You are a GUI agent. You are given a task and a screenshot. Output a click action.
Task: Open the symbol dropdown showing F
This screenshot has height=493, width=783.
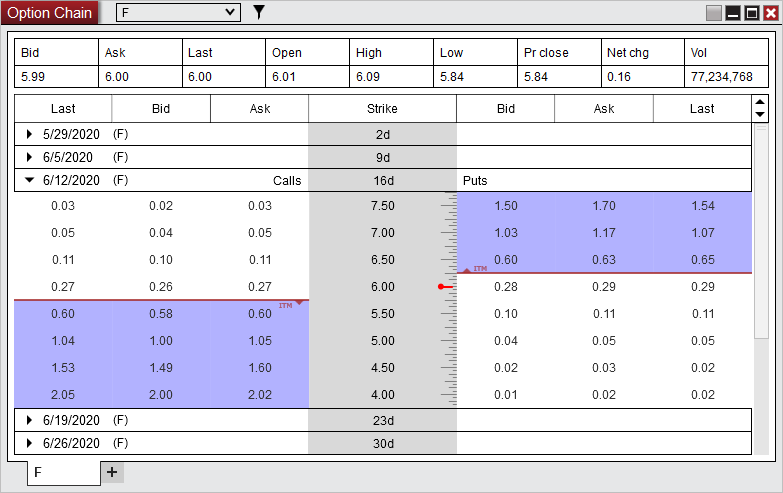click(178, 12)
